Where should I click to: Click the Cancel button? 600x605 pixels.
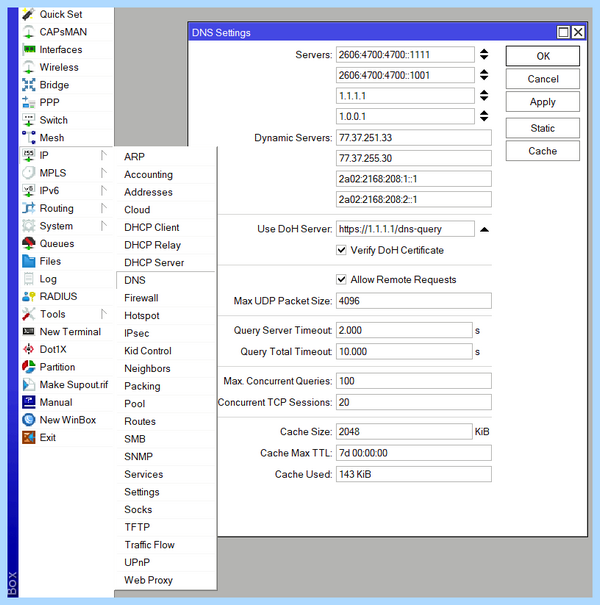(x=543, y=79)
